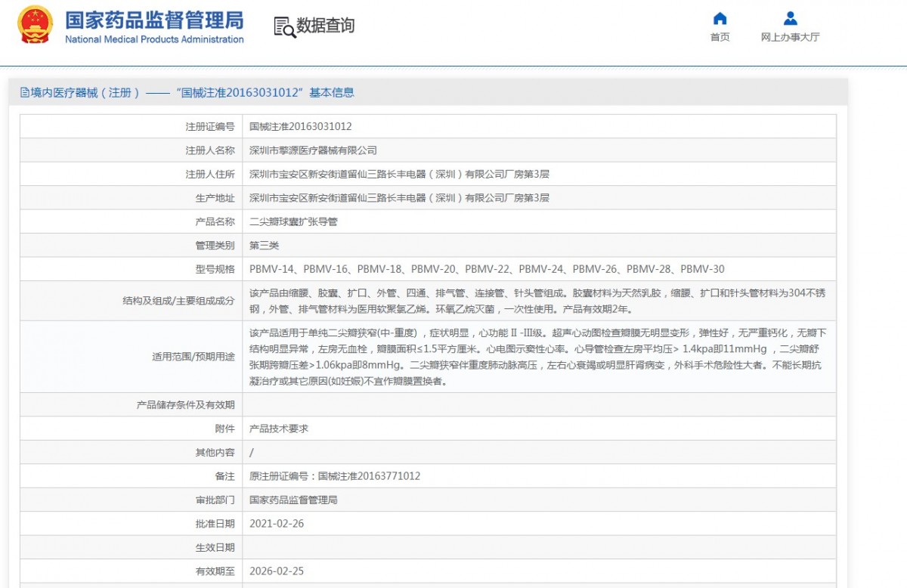This screenshot has width=907, height=588.
Task: Click the 首页 house icon
Action: click(x=720, y=18)
